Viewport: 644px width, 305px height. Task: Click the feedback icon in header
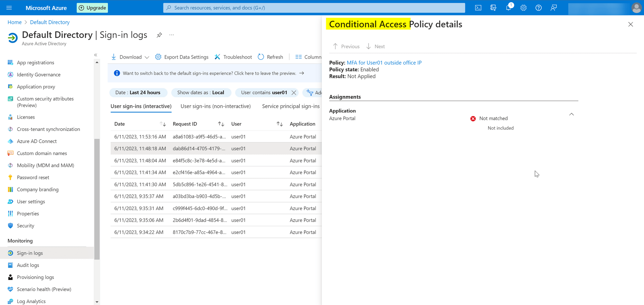tap(554, 8)
